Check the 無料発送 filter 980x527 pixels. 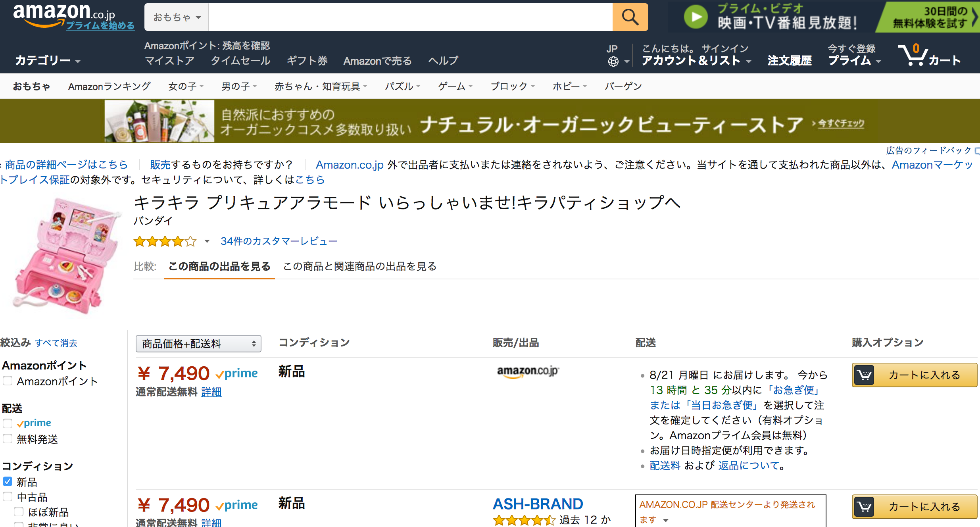pos(8,439)
